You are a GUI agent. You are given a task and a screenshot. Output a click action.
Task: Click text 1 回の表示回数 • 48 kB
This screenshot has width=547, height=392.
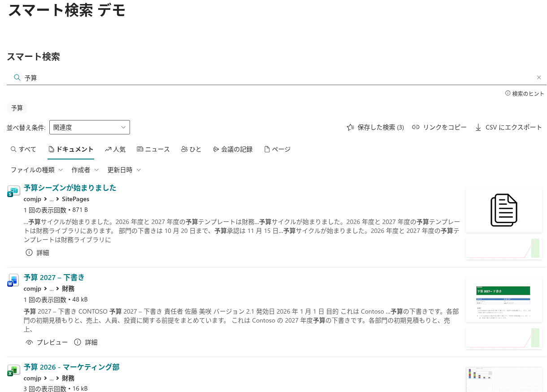(x=56, y=299)
